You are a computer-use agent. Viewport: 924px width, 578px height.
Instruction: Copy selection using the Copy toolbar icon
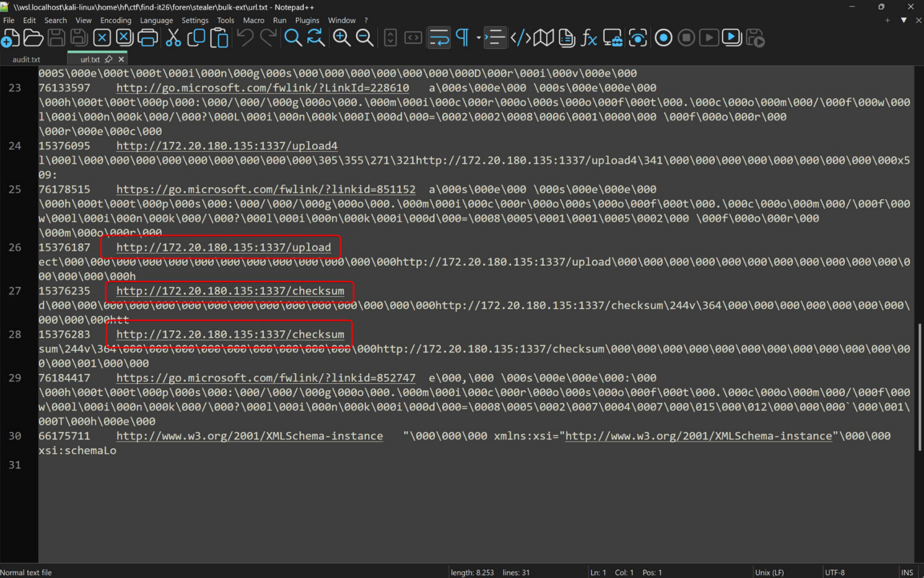(x=196, y=38)
